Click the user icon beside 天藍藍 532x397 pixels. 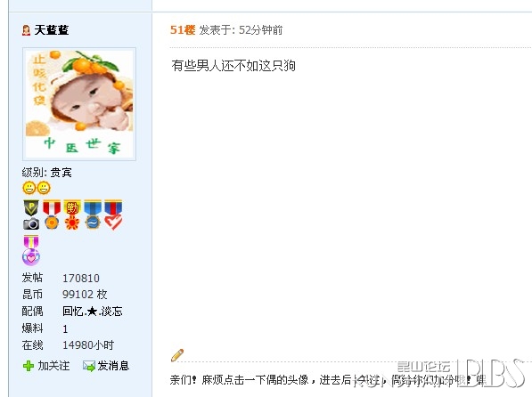point(26,30)
